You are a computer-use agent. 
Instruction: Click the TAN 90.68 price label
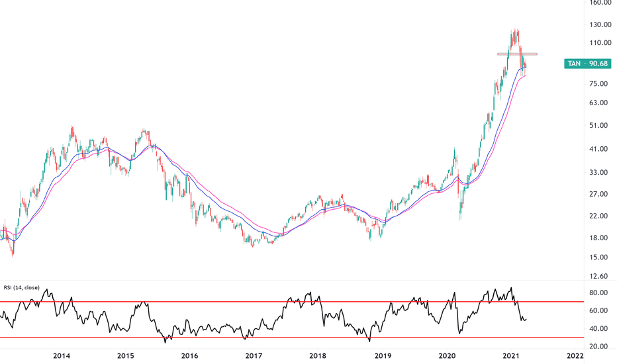coord(587,64)
